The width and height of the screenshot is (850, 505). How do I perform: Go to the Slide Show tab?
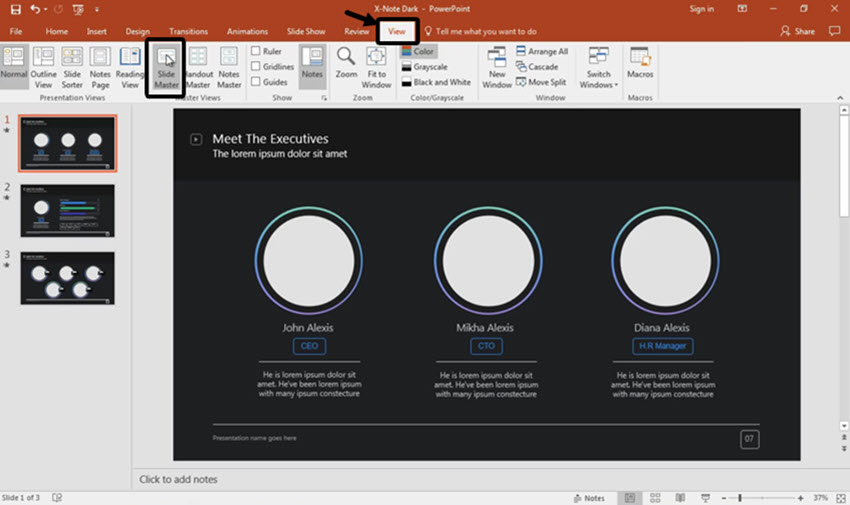pos(306,31)
